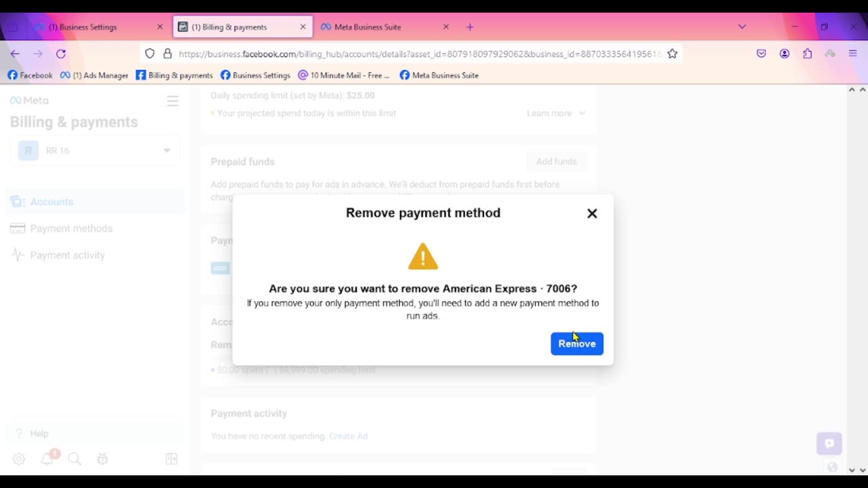Viewport: 868px width, 488px height.
Task: Open the Ads Manager bookmark
Action: pos(94,75)
